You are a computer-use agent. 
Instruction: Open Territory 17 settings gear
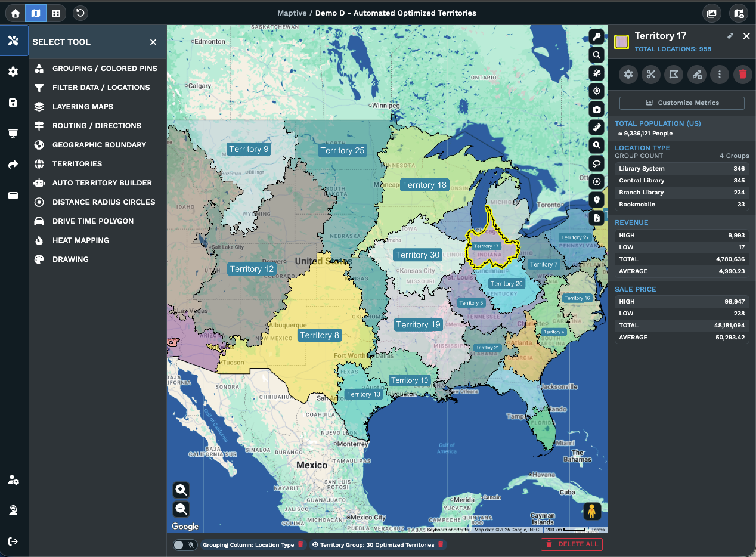click(628, 75)
